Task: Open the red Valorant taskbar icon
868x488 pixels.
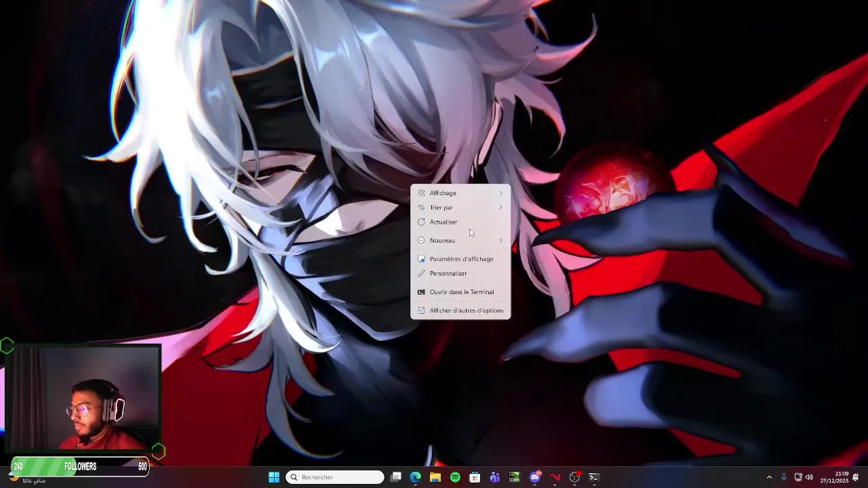Action: [555, 477]
